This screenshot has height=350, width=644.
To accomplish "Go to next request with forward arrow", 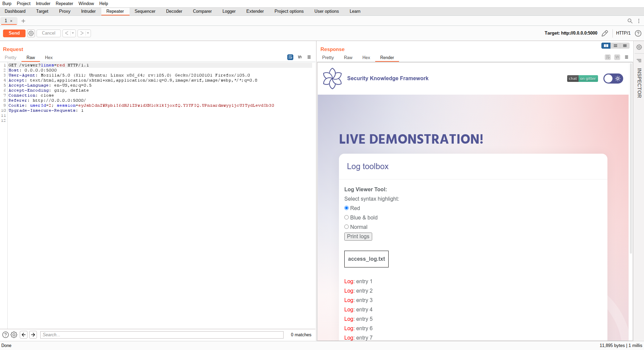I will (x=82, y=33).
